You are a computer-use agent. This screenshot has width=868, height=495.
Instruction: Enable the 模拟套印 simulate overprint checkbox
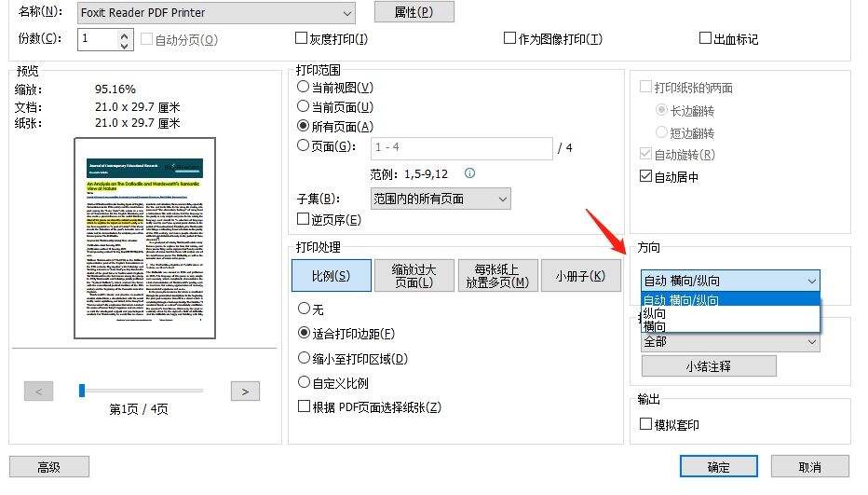[645, 424]
